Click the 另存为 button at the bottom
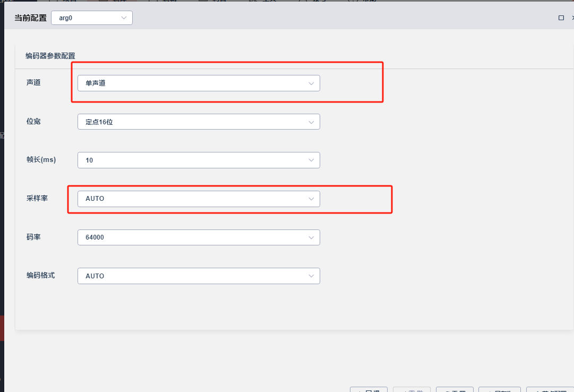Screen dimensions: 574x392 click(x=499, y=389)
